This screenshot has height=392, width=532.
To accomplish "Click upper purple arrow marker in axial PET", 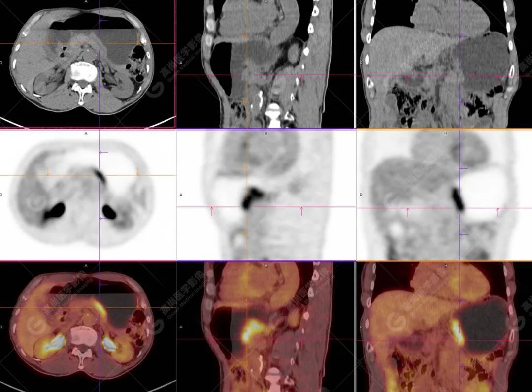I will tap(103, 152).
